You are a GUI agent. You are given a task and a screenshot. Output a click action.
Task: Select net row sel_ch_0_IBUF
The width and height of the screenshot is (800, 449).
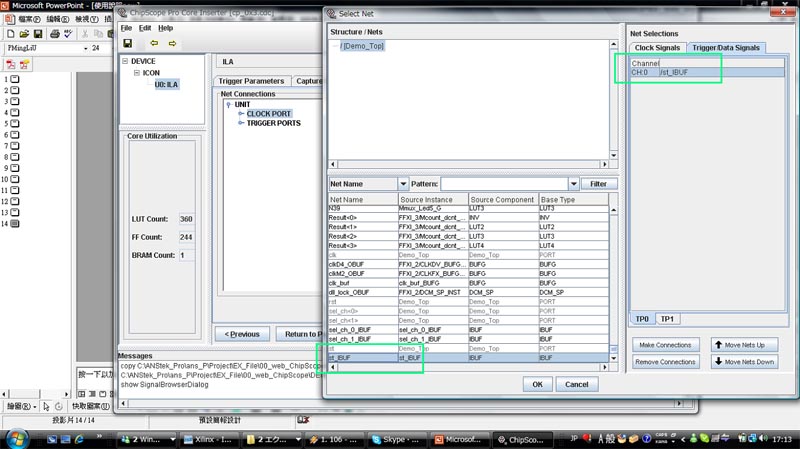pyautogui.click(x=468, y=330)
